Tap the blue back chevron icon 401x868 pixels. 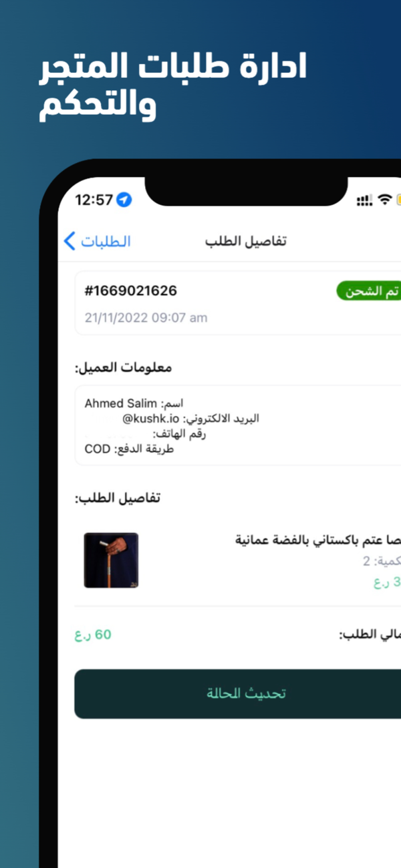[70, 241]
